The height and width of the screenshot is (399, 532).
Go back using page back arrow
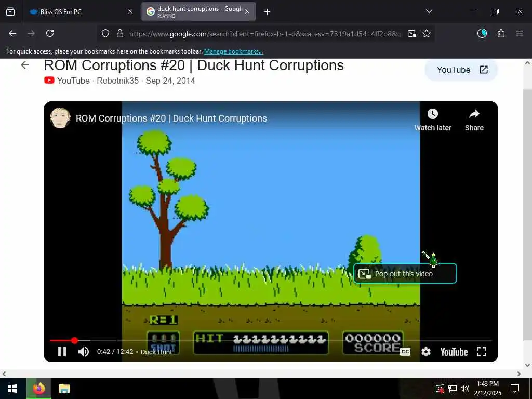click(25, 65)
